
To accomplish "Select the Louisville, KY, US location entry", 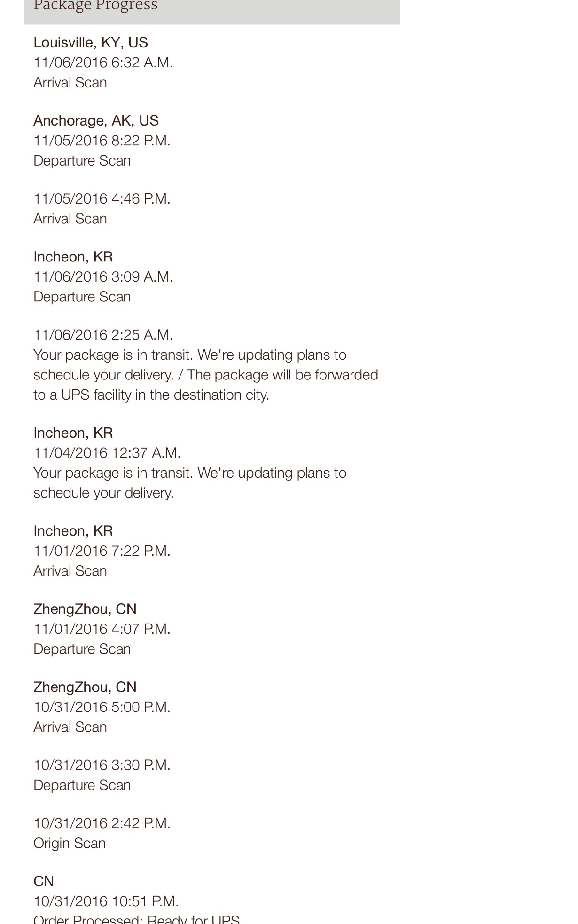I will [x=91, y=43].
